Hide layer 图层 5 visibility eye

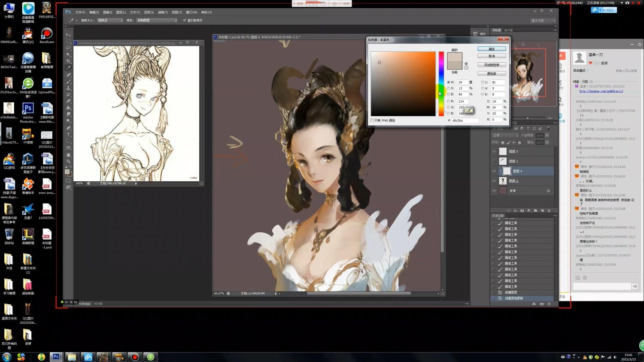coord(494,152)
